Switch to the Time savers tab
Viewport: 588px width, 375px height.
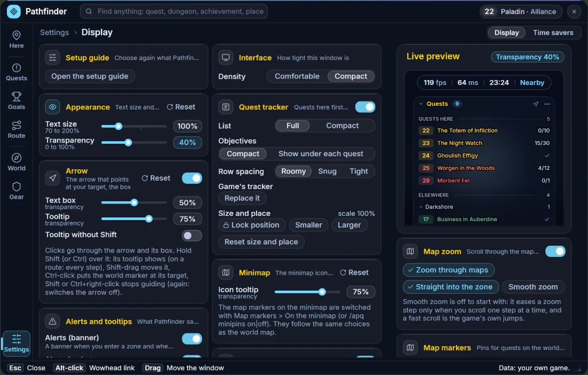[553, 33]
